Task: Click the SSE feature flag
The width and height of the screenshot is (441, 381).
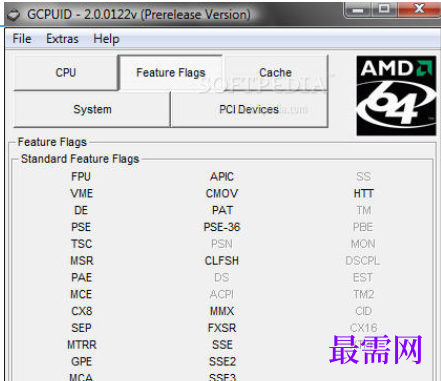Action: [222, 345]
